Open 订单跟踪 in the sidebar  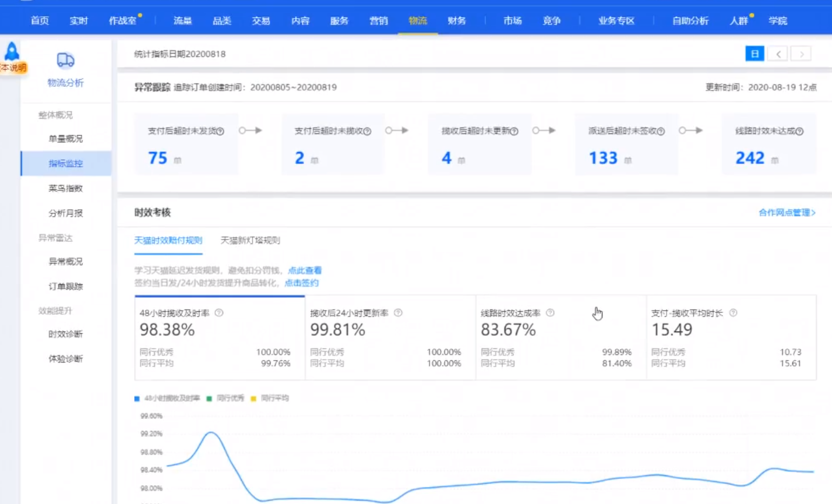tap(66, 286)
